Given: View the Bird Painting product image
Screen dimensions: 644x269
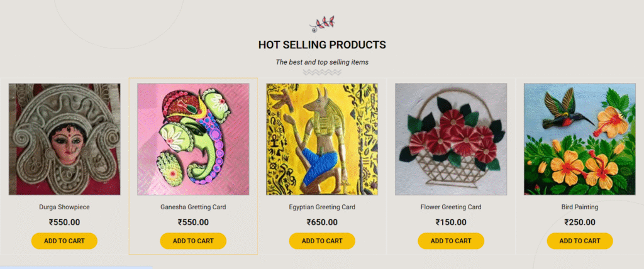Looking at the screenshot, I should pos(579,139).
